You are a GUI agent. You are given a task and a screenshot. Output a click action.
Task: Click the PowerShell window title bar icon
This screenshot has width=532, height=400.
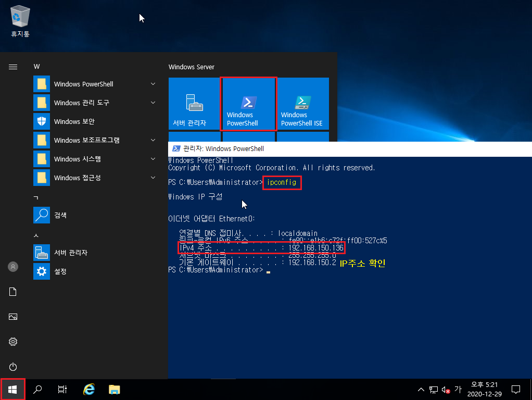click(x=176, y=149)
